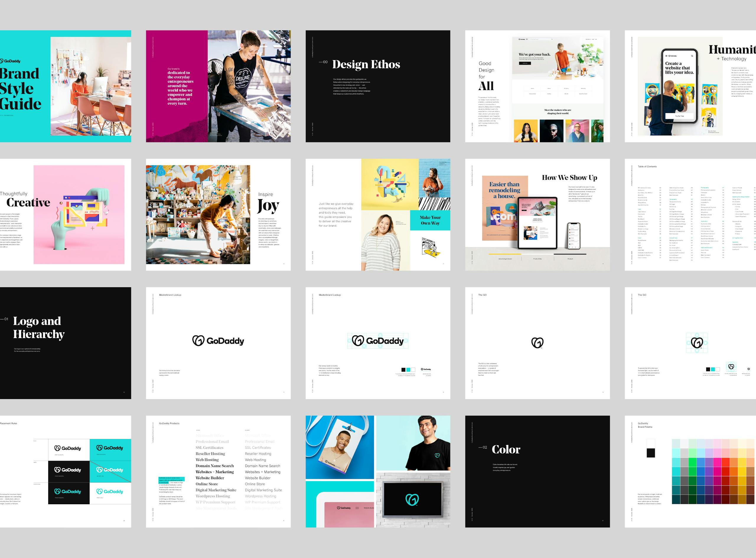756x558 pixels.
Task: Click the GO heart logo on the black t-shirt
Action: pyautogui.click(x=437, y=455)
